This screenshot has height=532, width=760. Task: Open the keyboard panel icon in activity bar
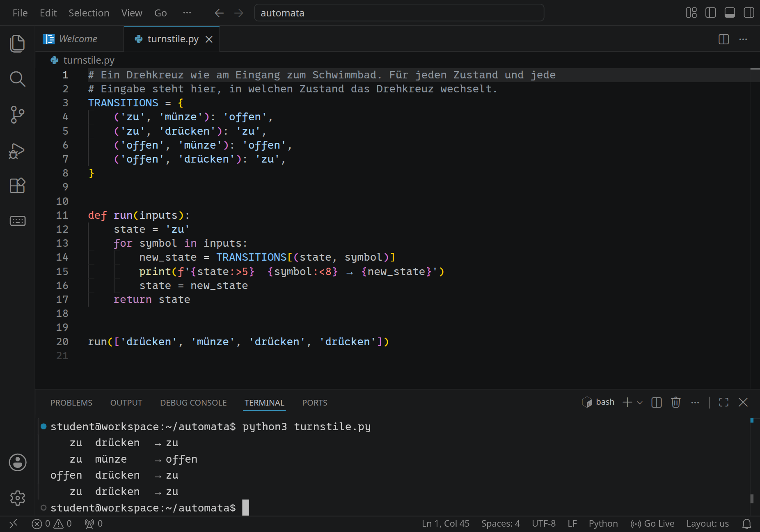17,221
